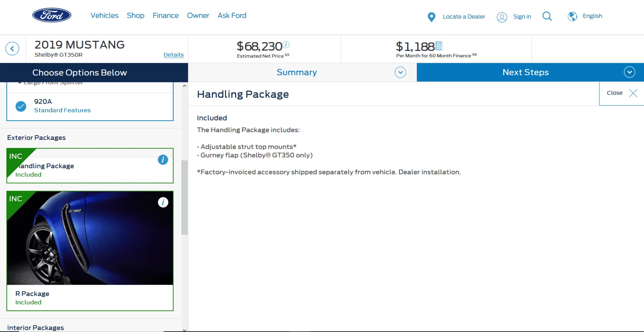Click the Included status in details panel
Screen dimensions: 644x332
[x=212, y=118]
